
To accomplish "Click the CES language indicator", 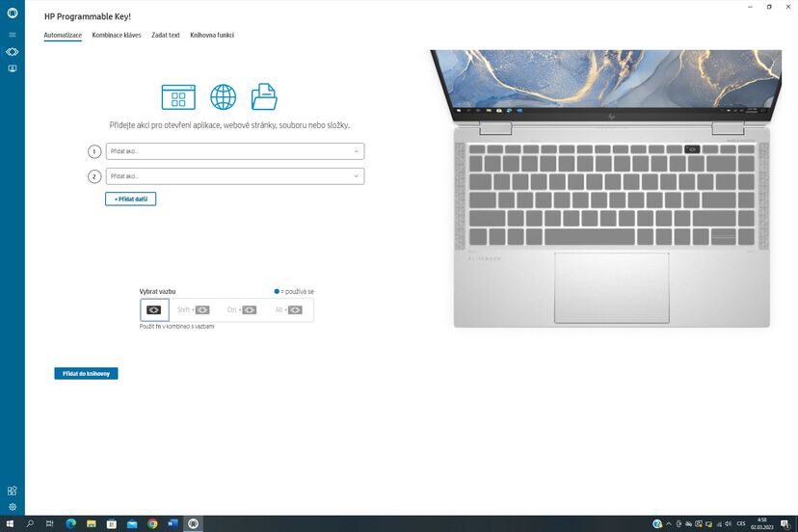I will click(741, 524).
